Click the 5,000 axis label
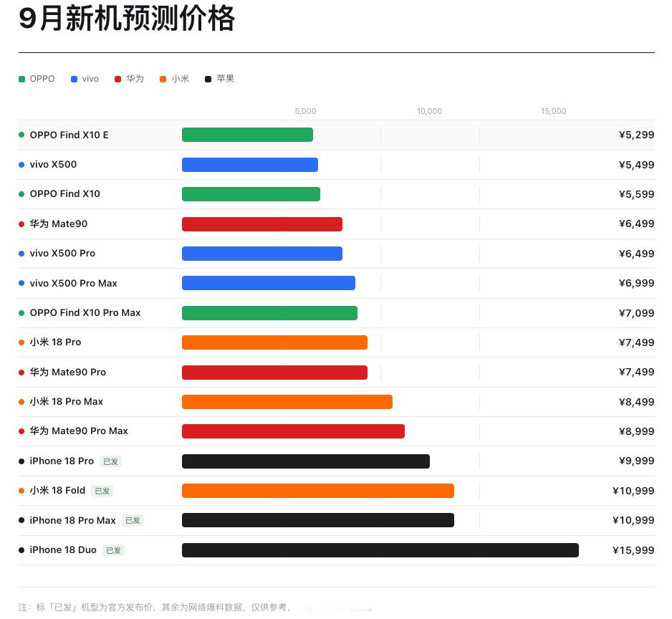672x619 pixels. 306,112
